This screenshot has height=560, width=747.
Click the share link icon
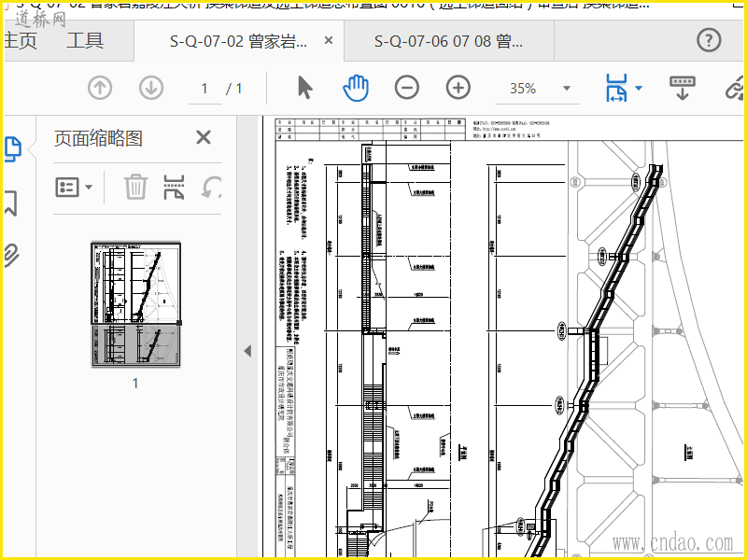click(735, 89)
